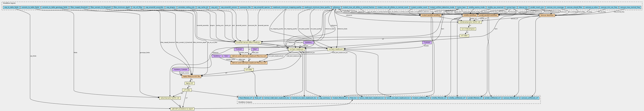Click the strelka_exome_mode input node
The image size is (644, 111).
[476, 7]
